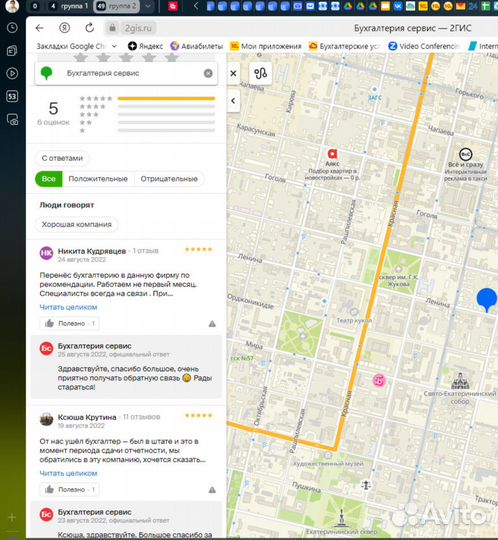Open video play icon in sidebar

point(12,73)
